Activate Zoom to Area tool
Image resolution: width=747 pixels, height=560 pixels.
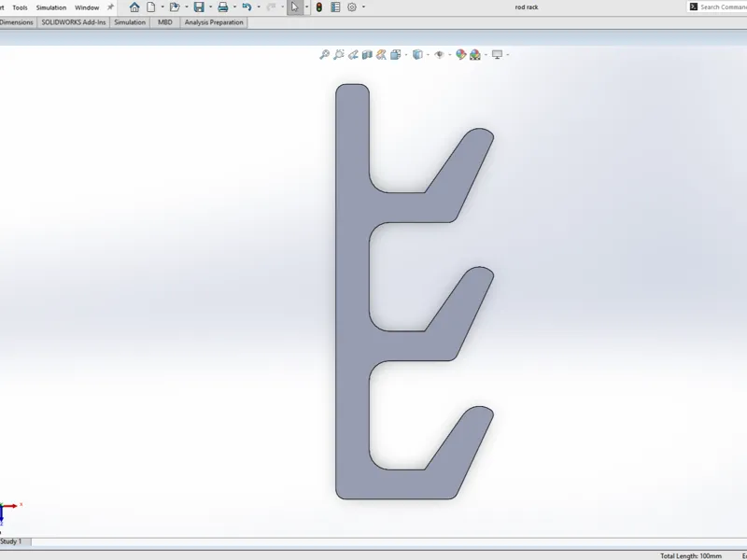(339, 55)
